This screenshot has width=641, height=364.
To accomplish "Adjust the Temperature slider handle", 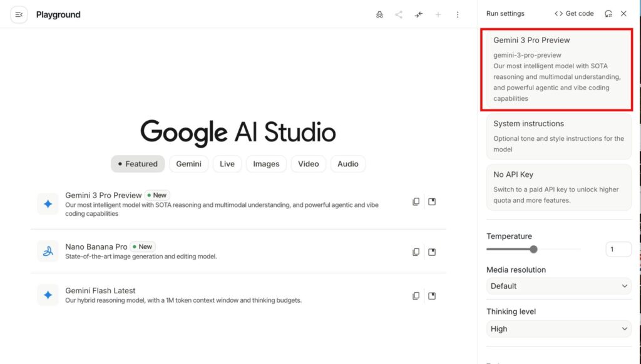I will point(533,249).
